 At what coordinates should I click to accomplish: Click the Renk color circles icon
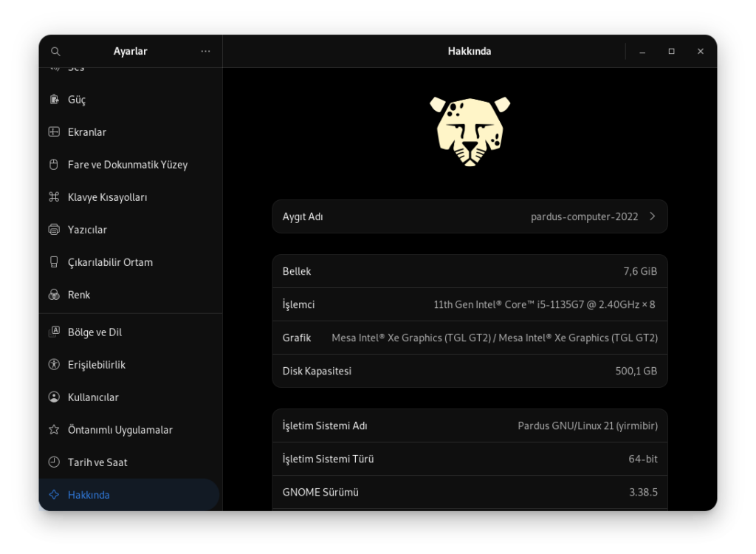point(54,295)
